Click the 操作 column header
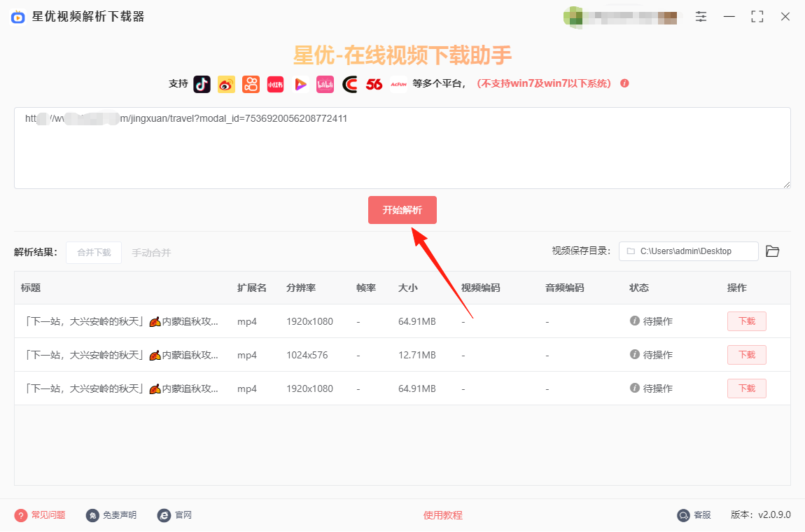 pyautogui.click(x=737, y=288)
